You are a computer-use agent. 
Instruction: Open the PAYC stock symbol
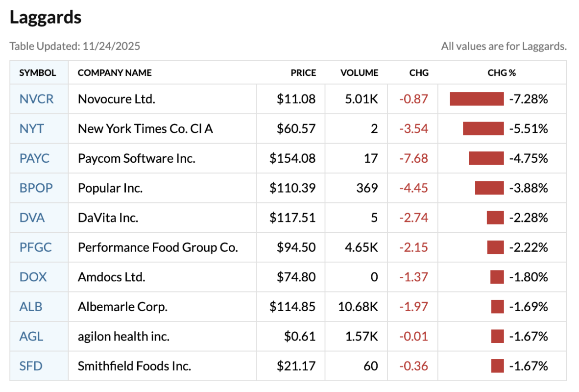(34, 158)
